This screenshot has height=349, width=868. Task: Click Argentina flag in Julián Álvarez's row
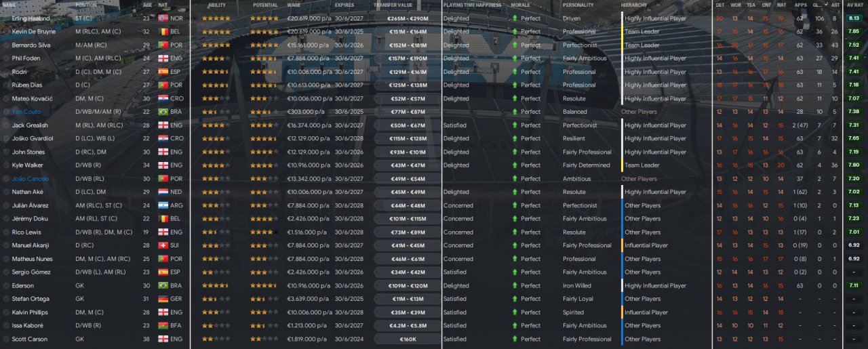pos(163,205)
